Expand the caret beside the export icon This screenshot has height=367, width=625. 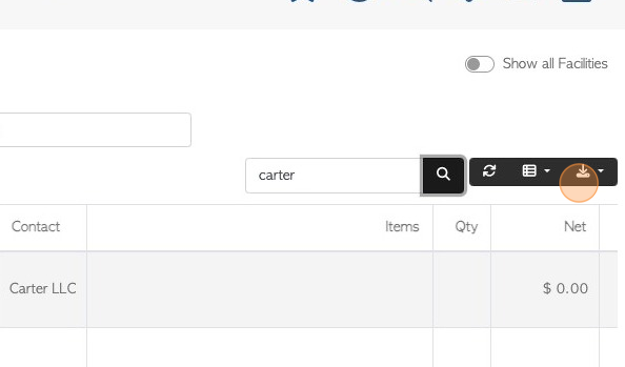[601, 171]
